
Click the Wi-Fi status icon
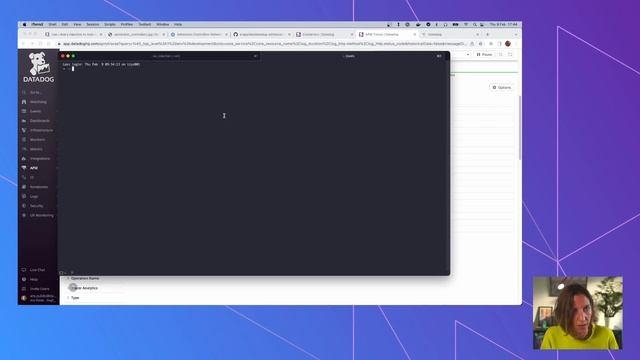(x=466, y=24)
